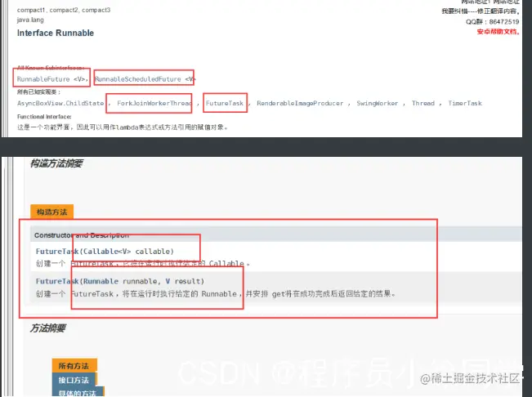Open the Thread class link
Viewport: 532px width, 397px height.
(423, 103)
